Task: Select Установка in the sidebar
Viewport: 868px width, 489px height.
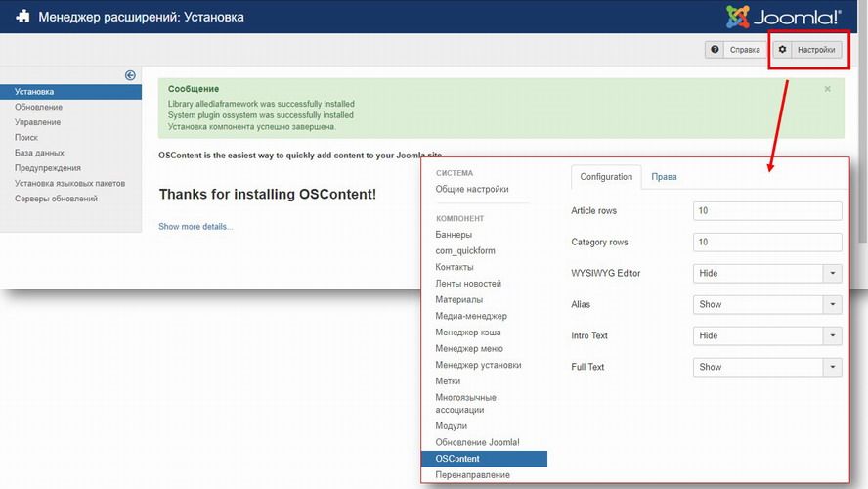Action: [70, 92]
